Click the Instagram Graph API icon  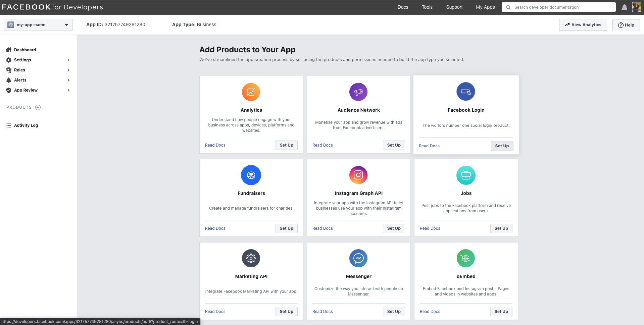(x=358, y=175)
